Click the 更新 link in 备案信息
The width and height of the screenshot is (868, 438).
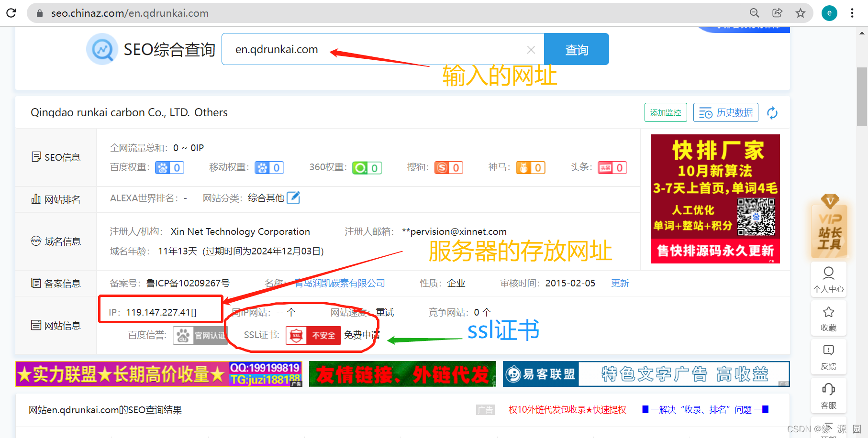tap(620, 283)
